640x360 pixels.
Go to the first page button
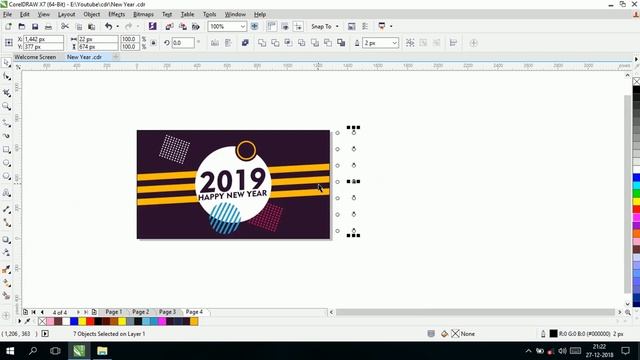coord(33,312)
